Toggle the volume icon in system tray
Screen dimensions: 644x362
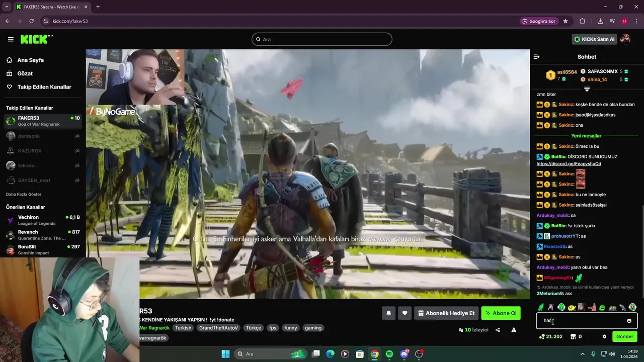(612, 354)
